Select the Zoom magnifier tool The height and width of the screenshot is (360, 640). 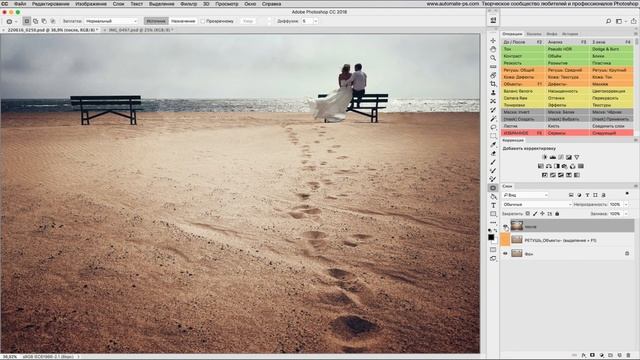493,58
